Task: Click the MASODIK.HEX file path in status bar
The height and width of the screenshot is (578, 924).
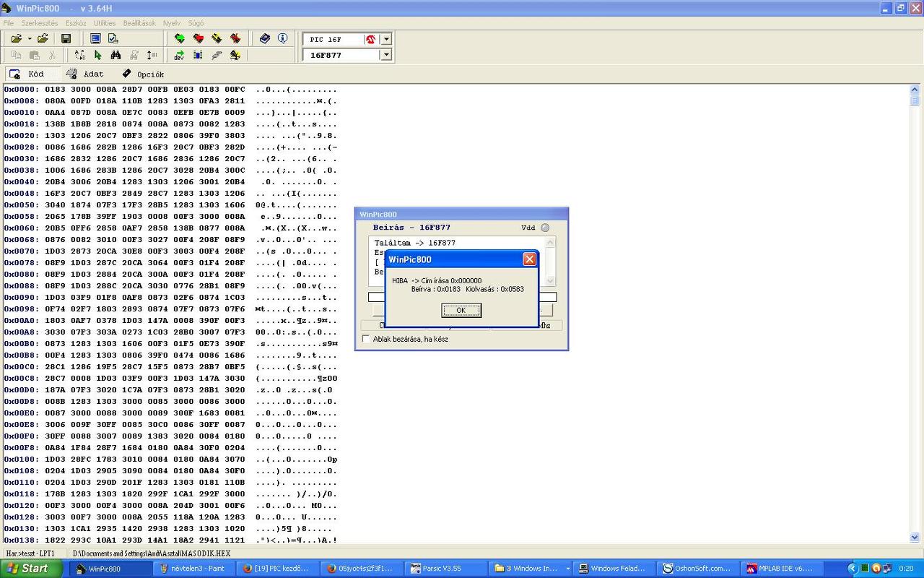Action: (152, 553)
